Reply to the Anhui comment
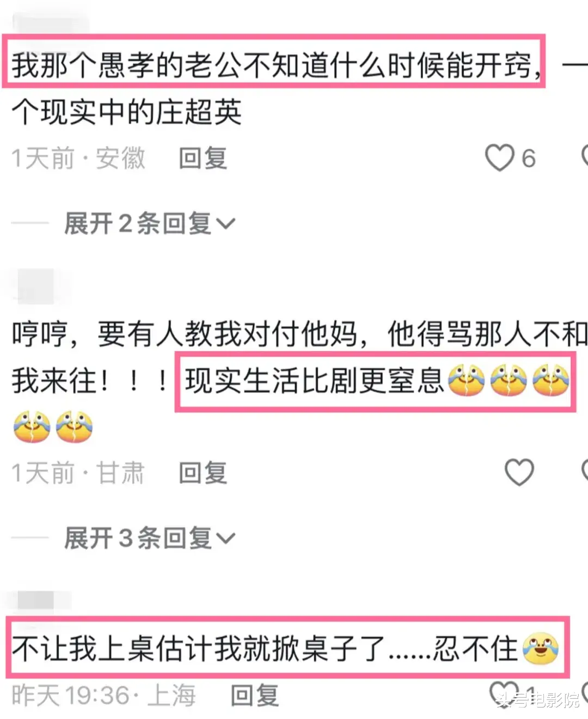 [203, 159]
